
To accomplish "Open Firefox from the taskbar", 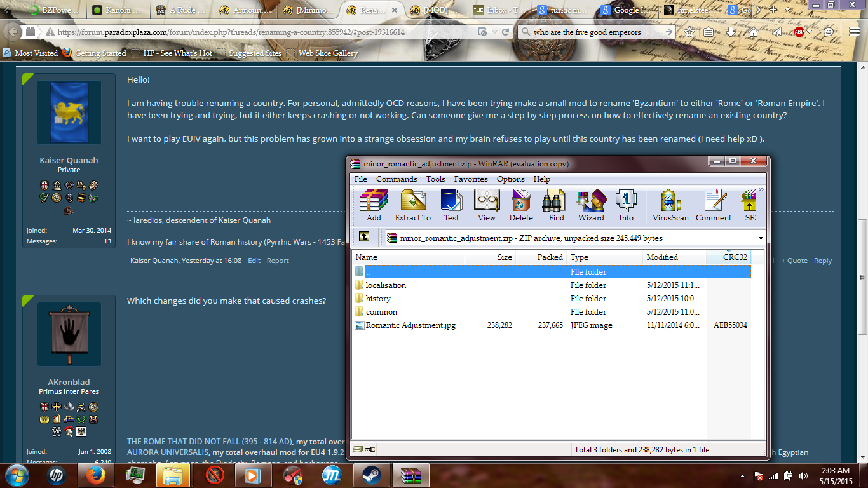I will tap(95, 475).
